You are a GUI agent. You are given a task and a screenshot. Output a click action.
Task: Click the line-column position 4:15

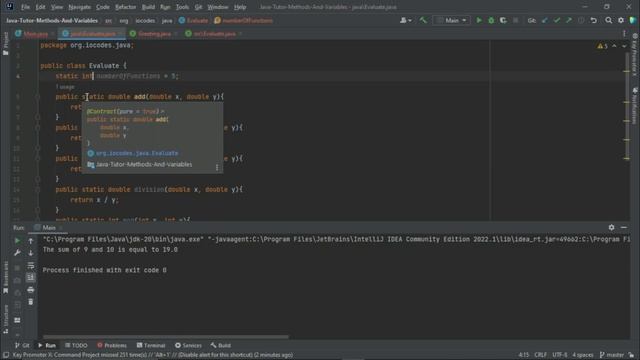(524, 355)
